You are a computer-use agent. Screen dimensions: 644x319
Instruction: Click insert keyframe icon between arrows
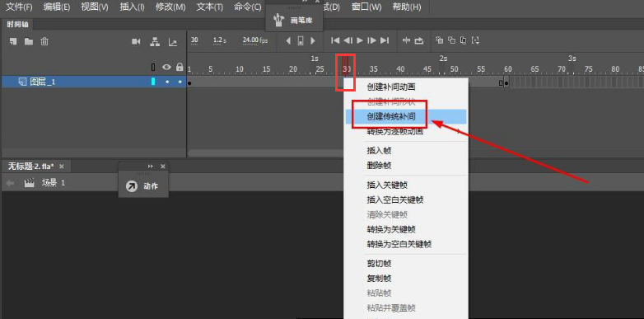pos(301,40)
